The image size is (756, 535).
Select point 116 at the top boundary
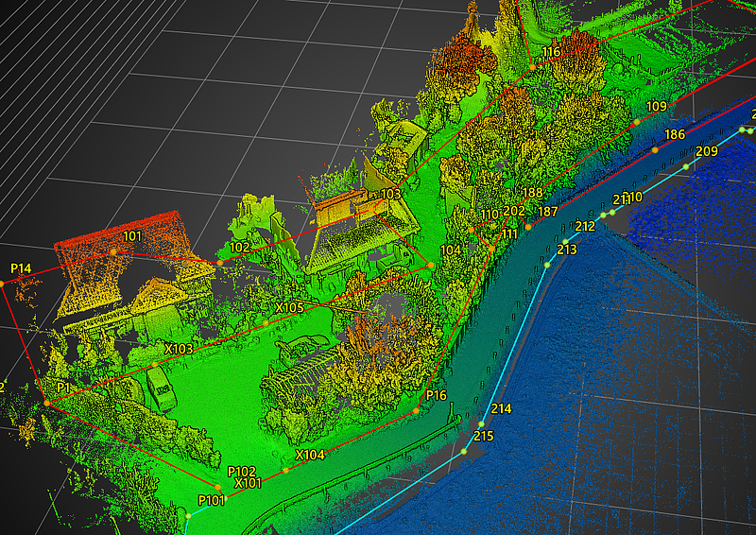(x=532, y=67)
